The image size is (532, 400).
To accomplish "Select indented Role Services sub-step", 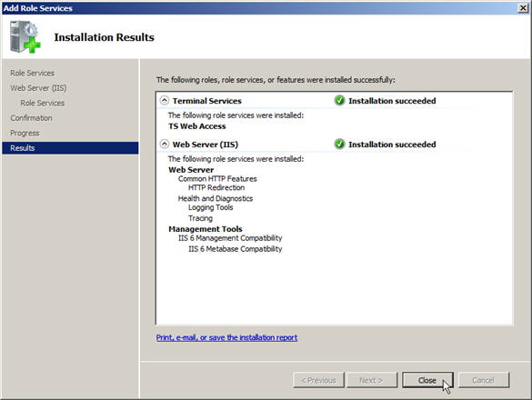I will click(x=43, y=103).
